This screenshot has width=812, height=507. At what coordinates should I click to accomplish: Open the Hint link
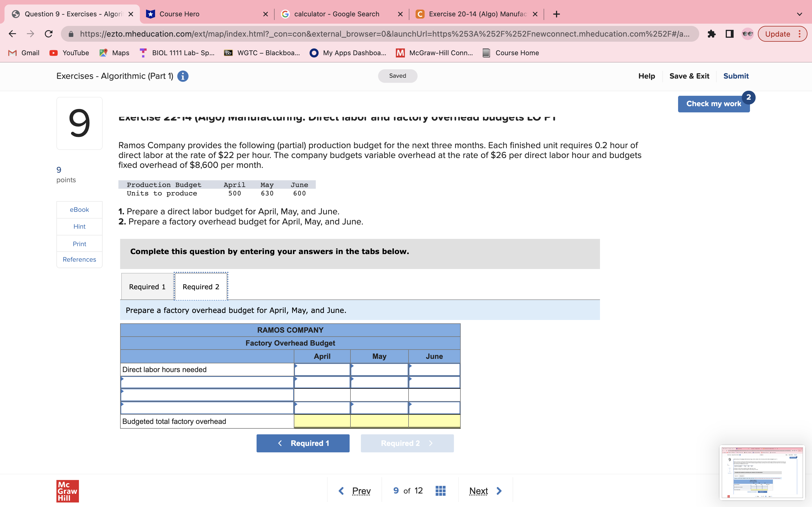coord(79,226)
